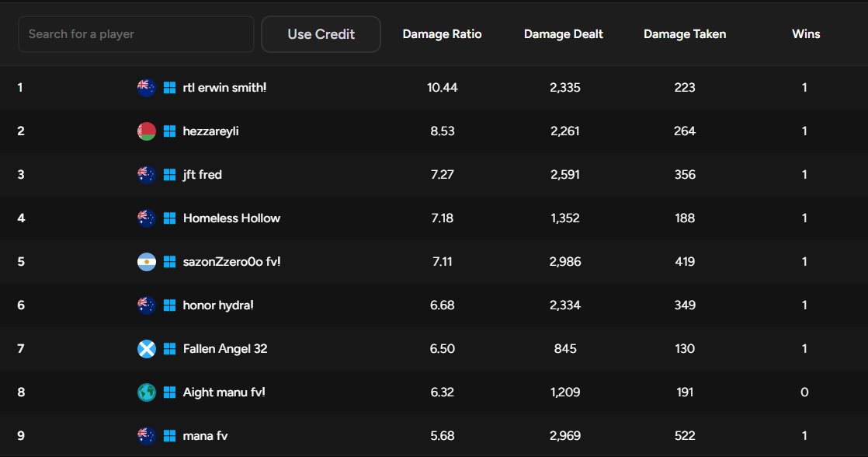The height and width of the screenshot is (457, 868).
Task: Click damage dealt value 1,209
Action: click(x=565, y=392)
